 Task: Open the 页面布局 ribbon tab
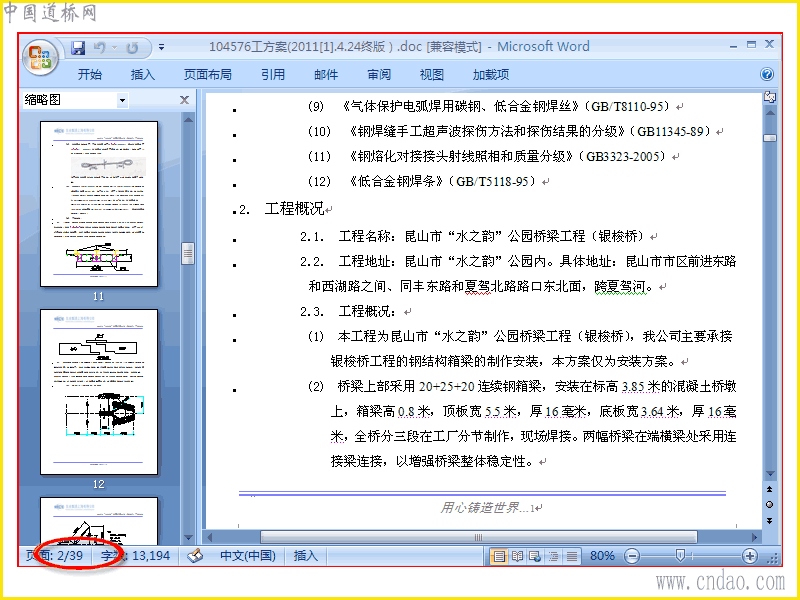pos(208,74)
